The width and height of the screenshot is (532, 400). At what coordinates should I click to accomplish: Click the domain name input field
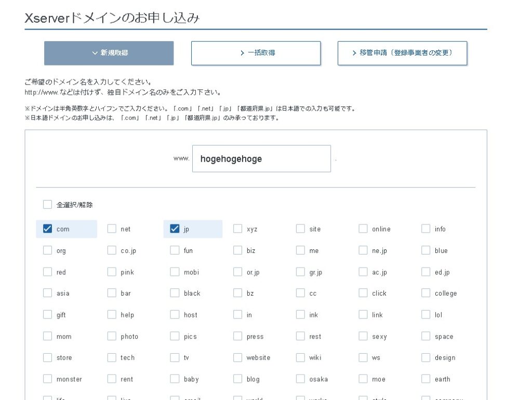click(x=262, y=159)
